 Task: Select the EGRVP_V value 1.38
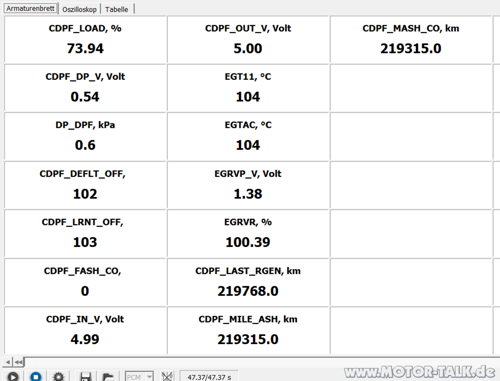coord(248,194)
